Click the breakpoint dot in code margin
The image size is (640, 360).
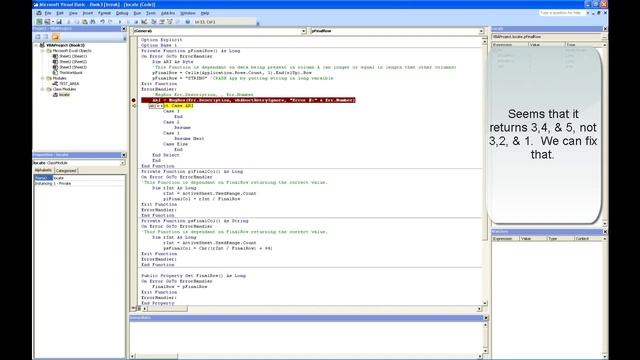pos(133,100)
